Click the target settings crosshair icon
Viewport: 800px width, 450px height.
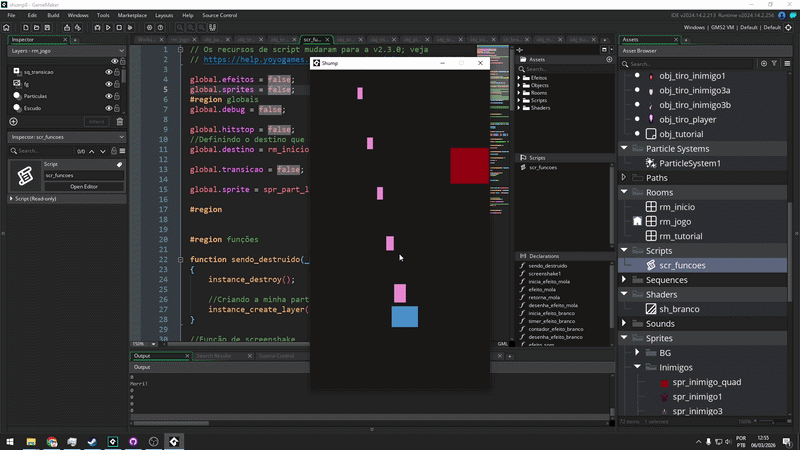pyautogui.click(x=788, y=28)
